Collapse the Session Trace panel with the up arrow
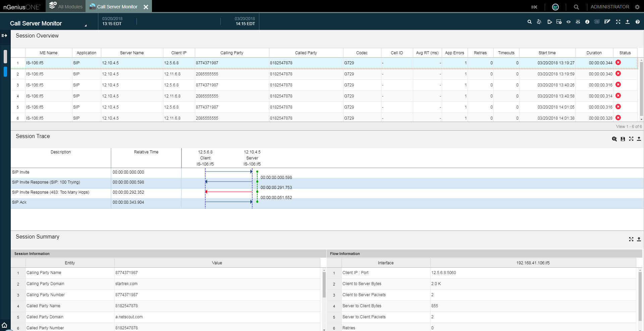Screen dimensions: 644x331 pyautogui.click(x=639, y=139)
